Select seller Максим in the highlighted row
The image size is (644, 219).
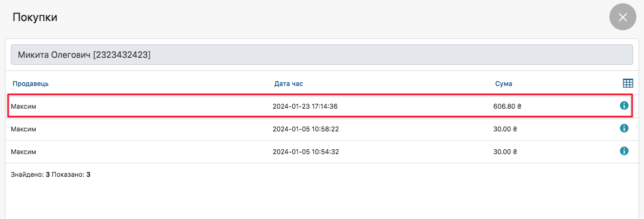click(23, 107)
